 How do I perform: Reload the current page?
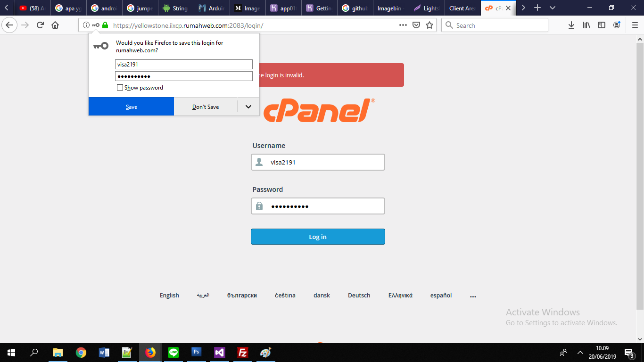[x=41, y=25]
